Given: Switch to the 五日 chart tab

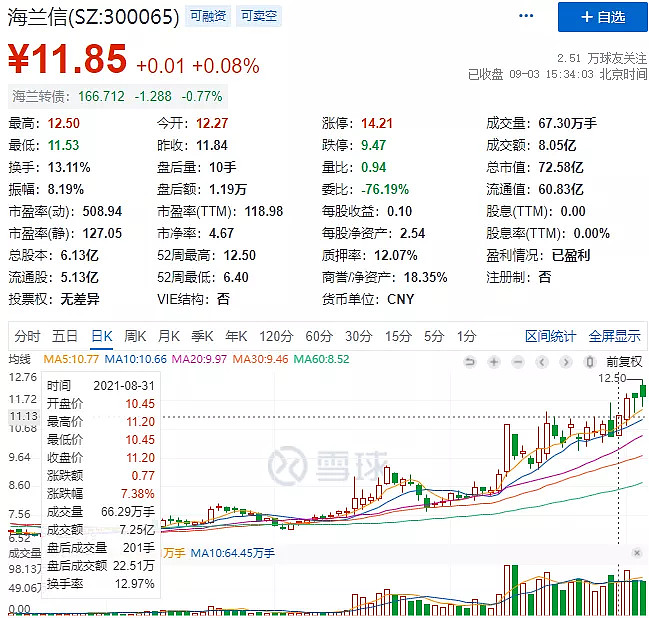Looking at the screenshot, I should coord(65,336).
